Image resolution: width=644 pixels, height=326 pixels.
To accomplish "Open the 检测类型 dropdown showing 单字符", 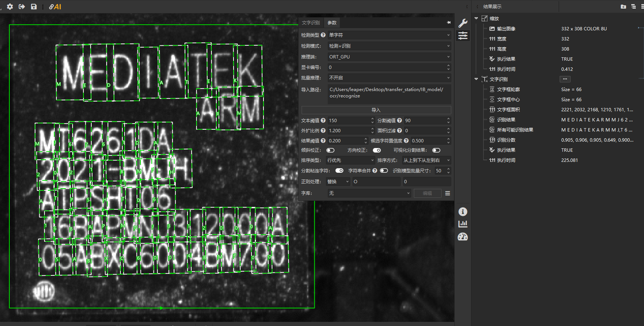I will (389, 35).
